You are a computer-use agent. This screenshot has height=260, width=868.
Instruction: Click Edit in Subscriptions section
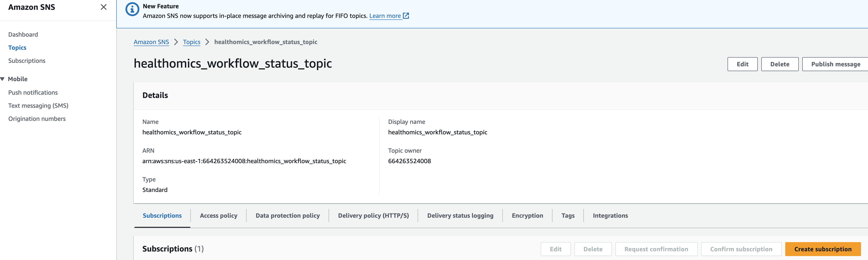coord(556,249)
